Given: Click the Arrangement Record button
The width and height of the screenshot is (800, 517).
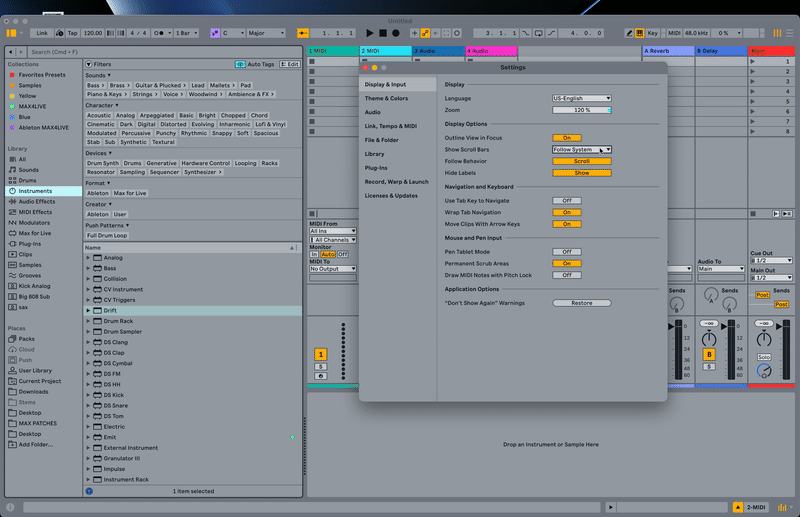Looking at the screenshot, I should 396,33.
